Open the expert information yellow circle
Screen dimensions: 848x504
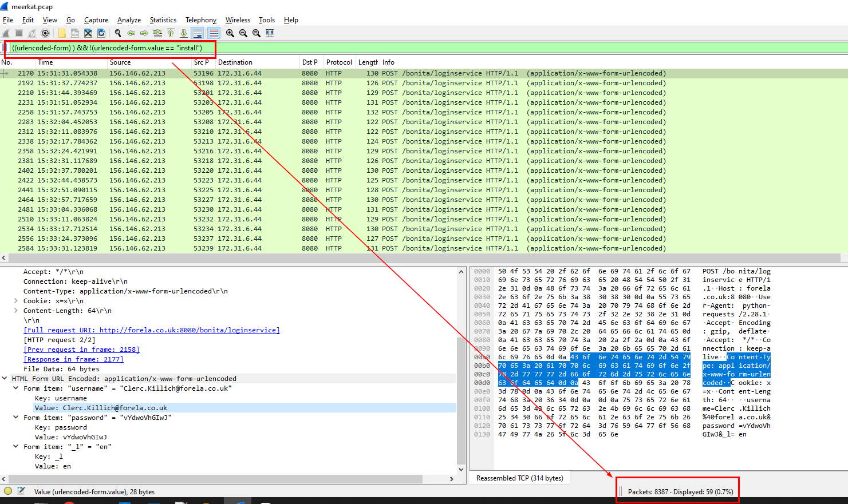(8, 491)
